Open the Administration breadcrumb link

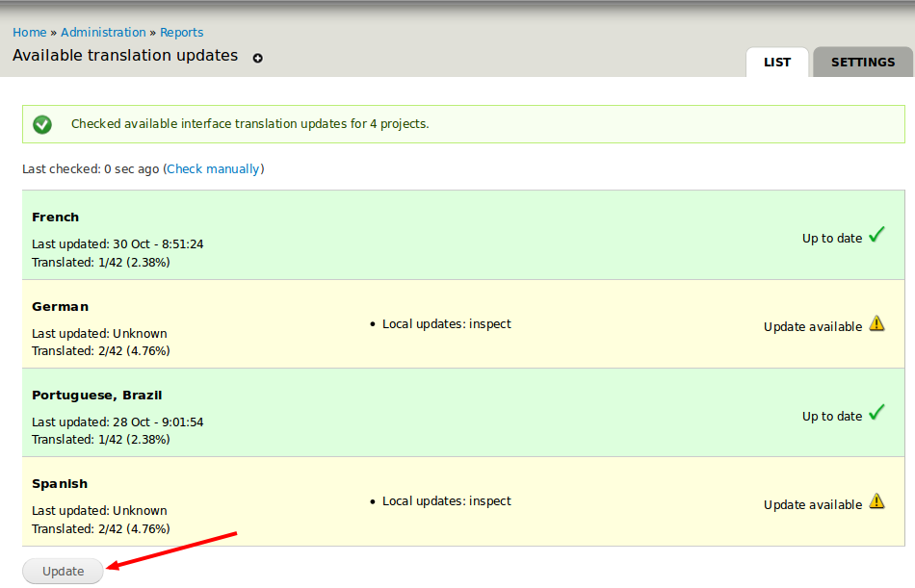pyautogui.click(x=103, y=33)
